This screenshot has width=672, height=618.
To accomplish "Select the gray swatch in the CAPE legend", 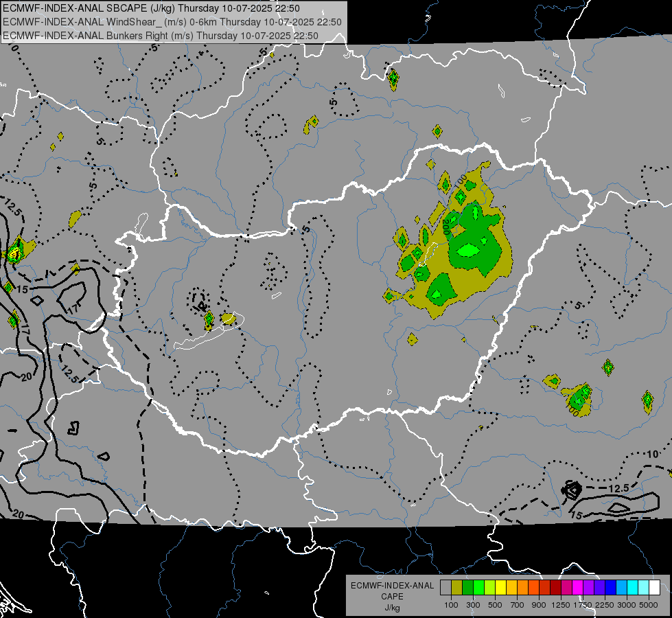I will (x=445, y=588).
